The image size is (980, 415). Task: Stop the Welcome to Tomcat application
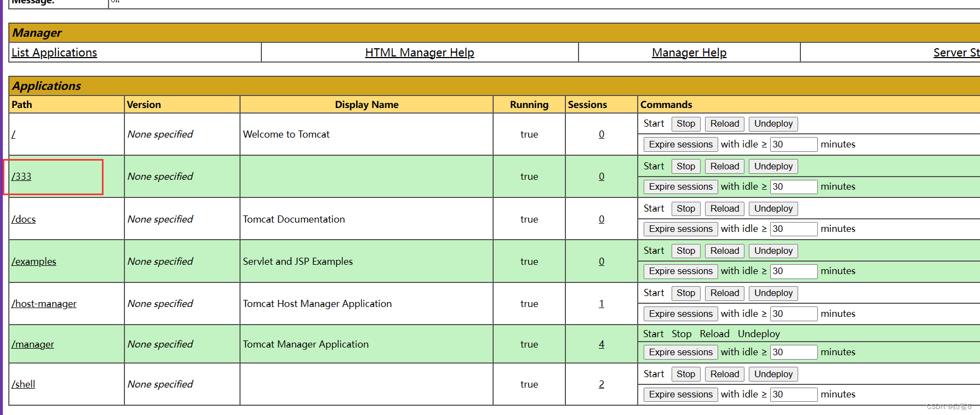(x=686, y=124)
